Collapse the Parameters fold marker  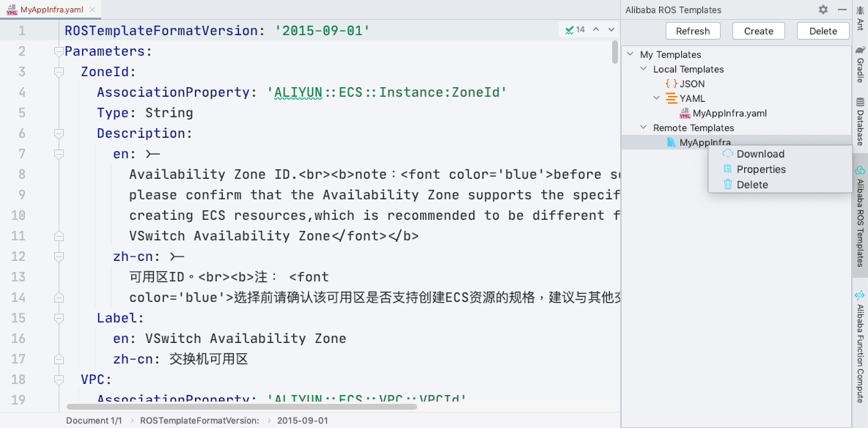click(x=58, y=51)
